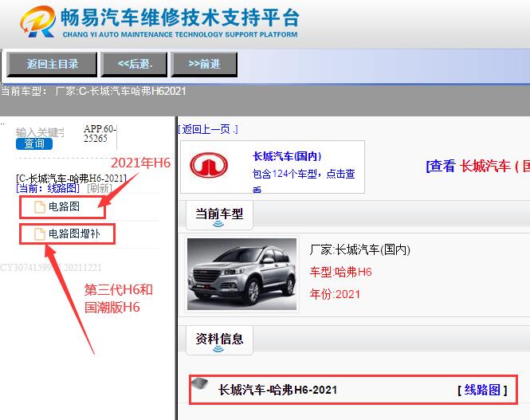The image size is (530, 420).
Task: Click the 长城汽车-哈弗H6-2021 row text
Action: point(277,390)
